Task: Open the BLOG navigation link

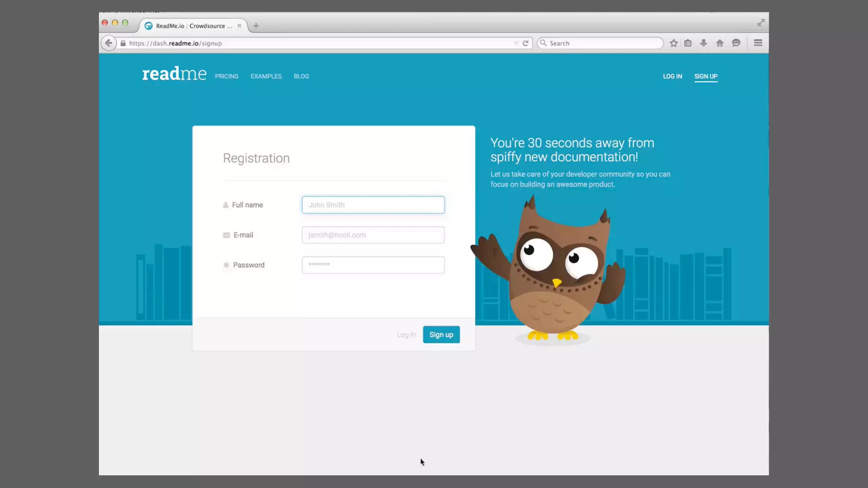Action: (x=301, y=76)
